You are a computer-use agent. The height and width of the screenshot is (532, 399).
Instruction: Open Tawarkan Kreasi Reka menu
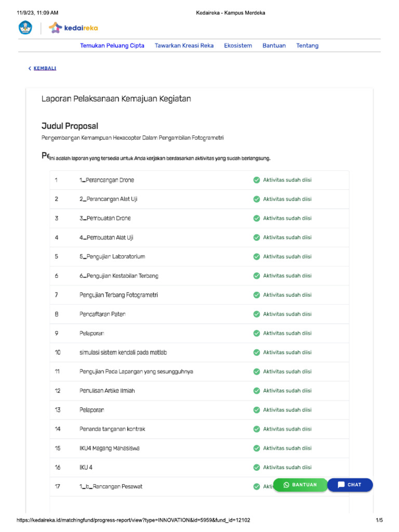point(184,46)
